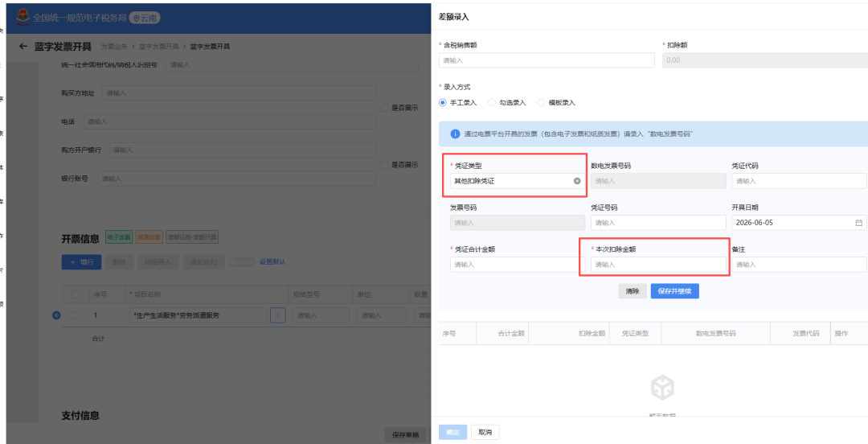
Task: Click the 差额录入 panel title
Action: click(x=454, y=17)
